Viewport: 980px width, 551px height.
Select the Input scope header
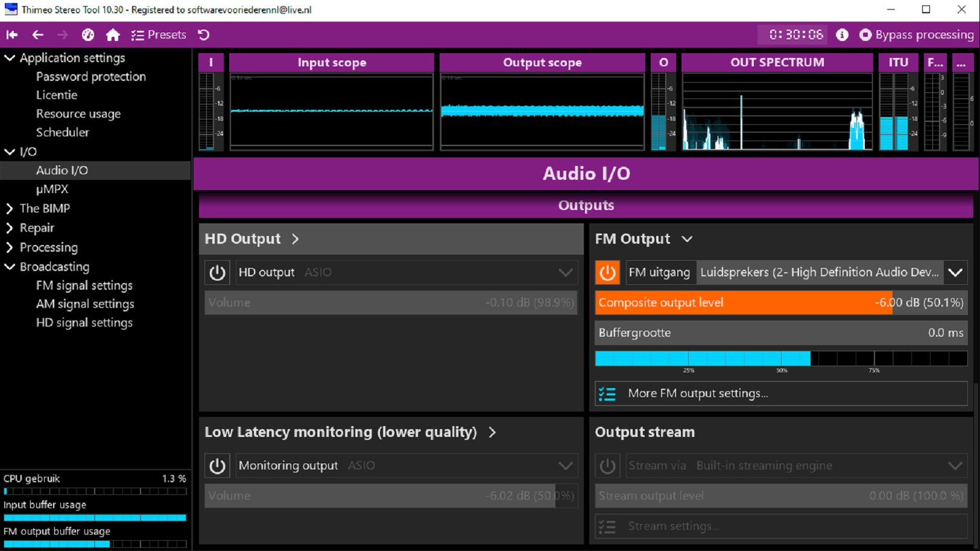332,62
